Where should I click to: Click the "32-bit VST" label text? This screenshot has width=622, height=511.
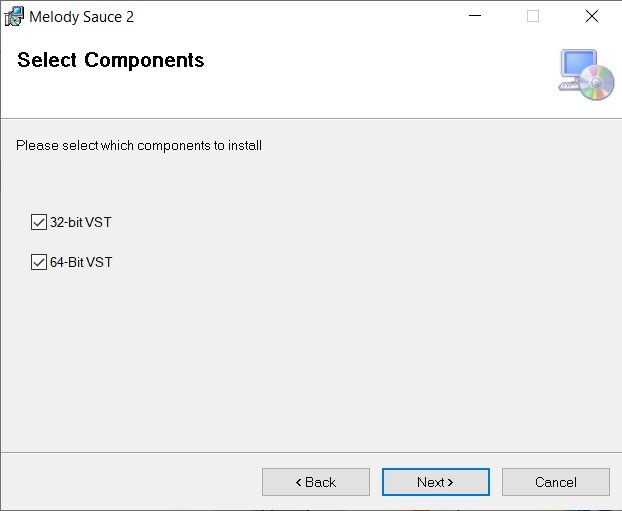(x=81, y=222)
